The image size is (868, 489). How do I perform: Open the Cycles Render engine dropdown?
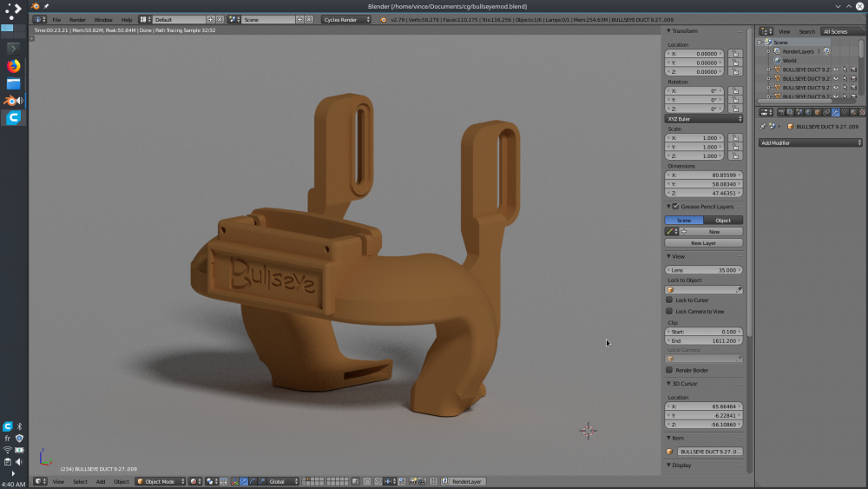click(x=346, y=19)
